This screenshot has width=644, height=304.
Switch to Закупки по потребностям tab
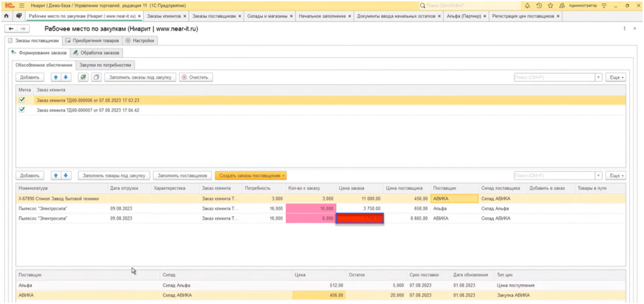tap(105, 65)
